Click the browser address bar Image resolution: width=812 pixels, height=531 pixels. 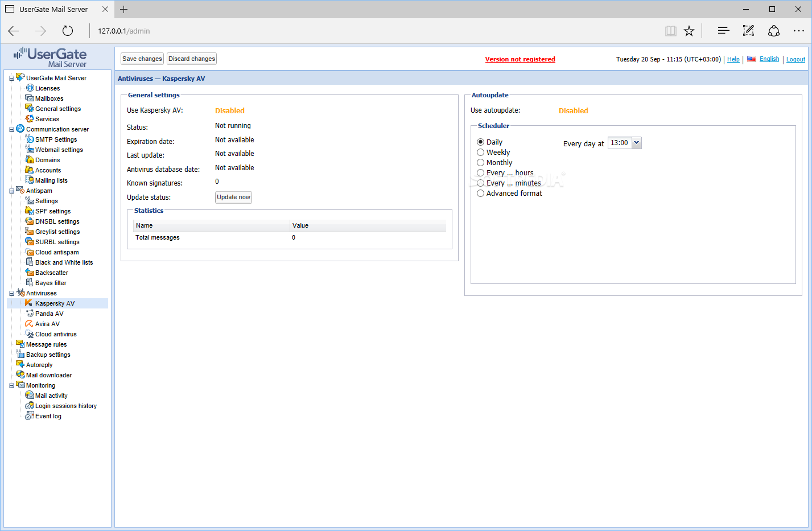376,31
